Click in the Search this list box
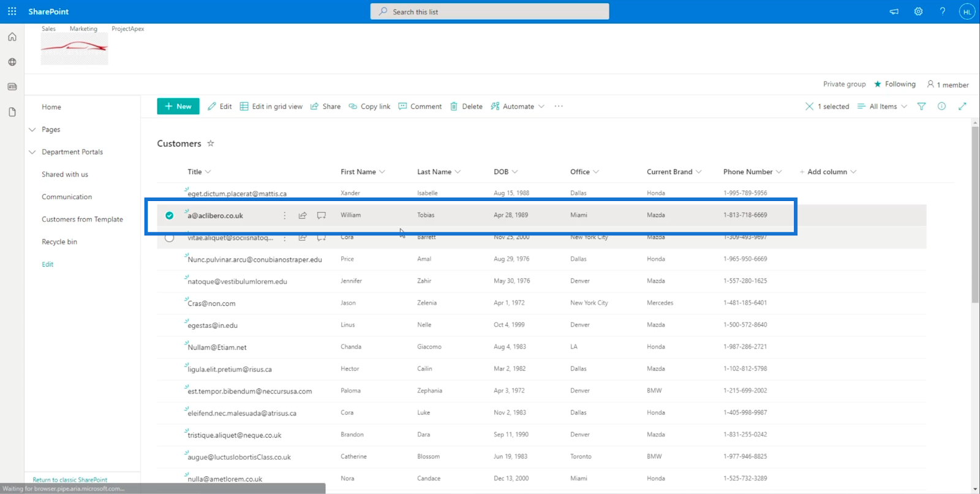The image size is (980, 494). (489, 12)
